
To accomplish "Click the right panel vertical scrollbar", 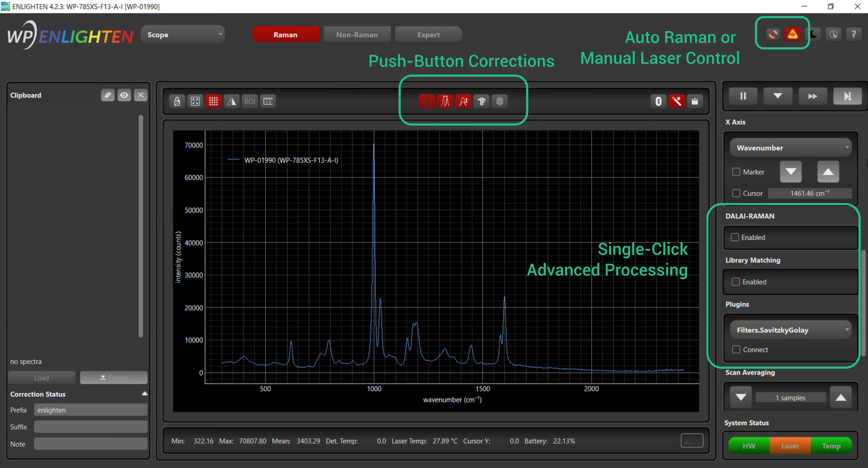I will click(x=863, y=302).
